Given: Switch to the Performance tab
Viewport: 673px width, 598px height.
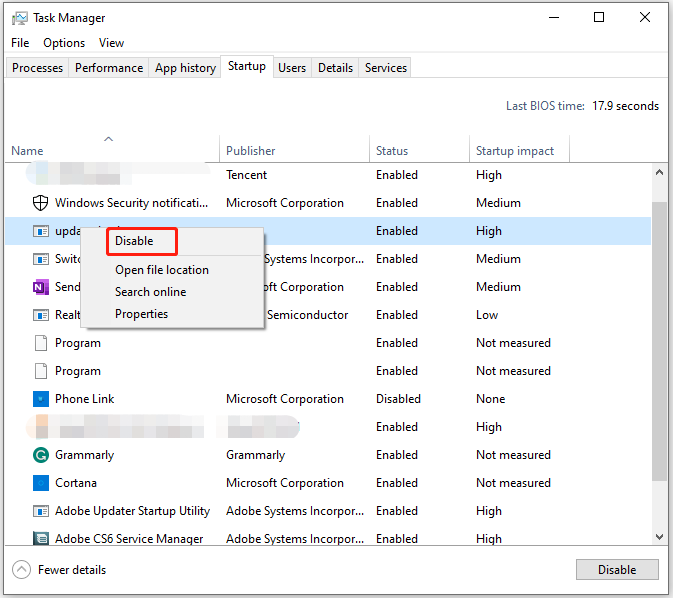Looking at the screenshot, I should point(109,68).
